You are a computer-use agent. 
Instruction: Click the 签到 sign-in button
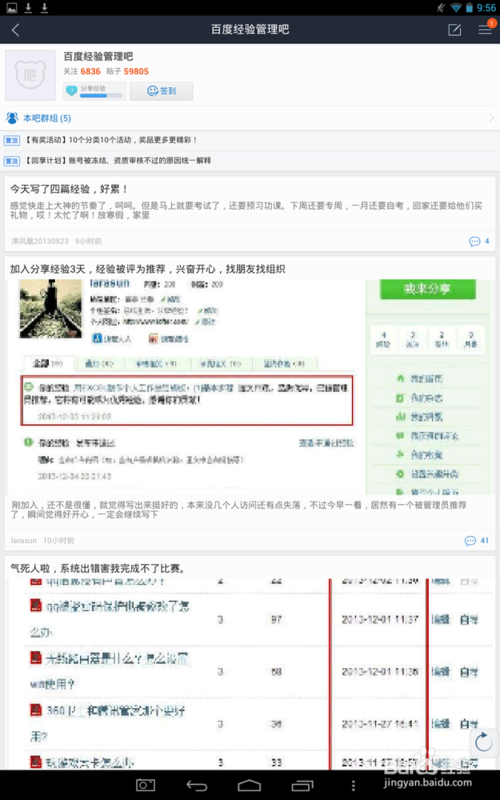click(161, 91)
